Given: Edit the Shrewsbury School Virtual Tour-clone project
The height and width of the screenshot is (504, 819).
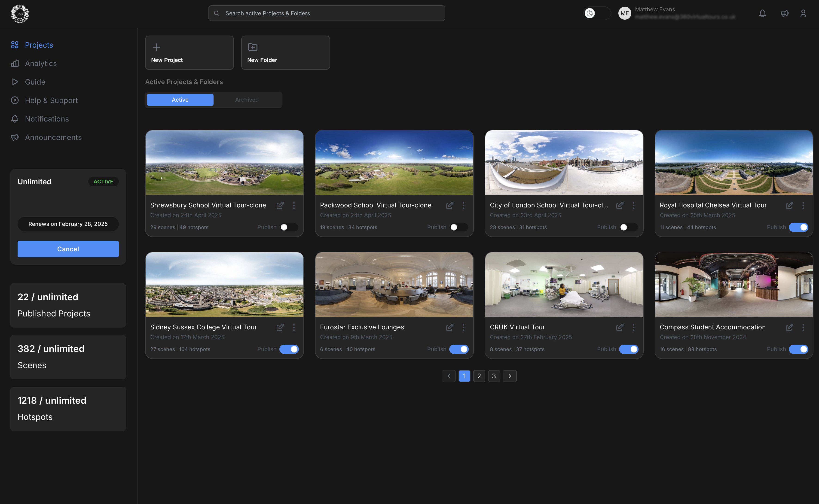Looking at the screenshot, I should point(280,205).
